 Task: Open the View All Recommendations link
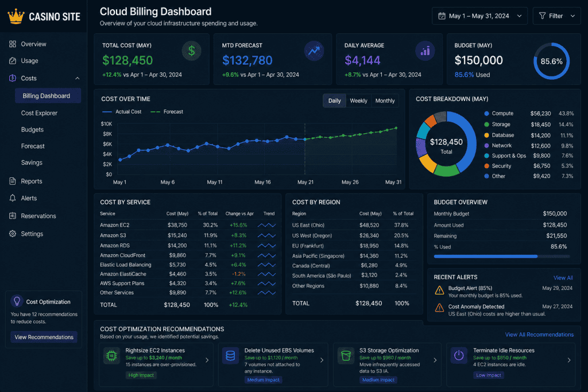point(539,334)
